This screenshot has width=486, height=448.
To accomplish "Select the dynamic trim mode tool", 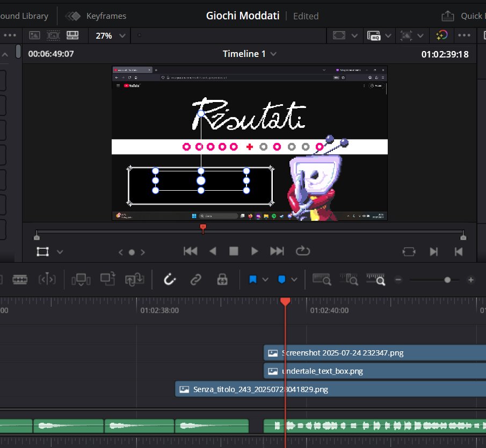I will pyautogui.click(x=47, y=280).
